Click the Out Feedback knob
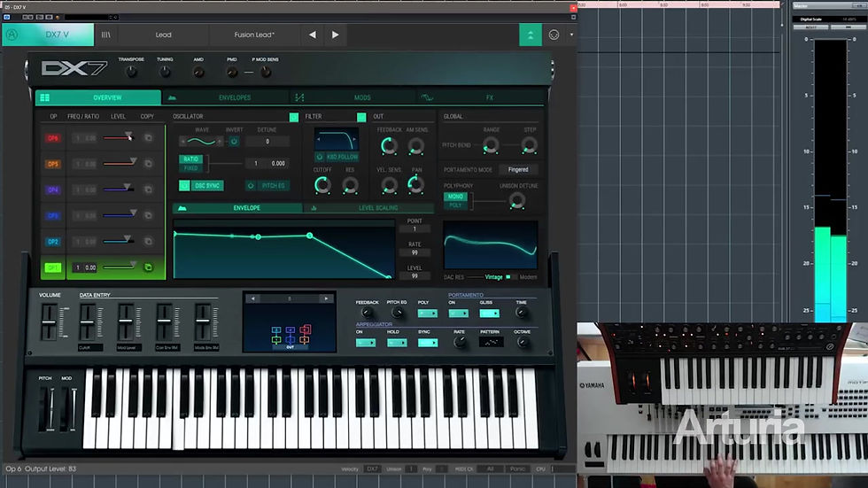 (389, 145)
